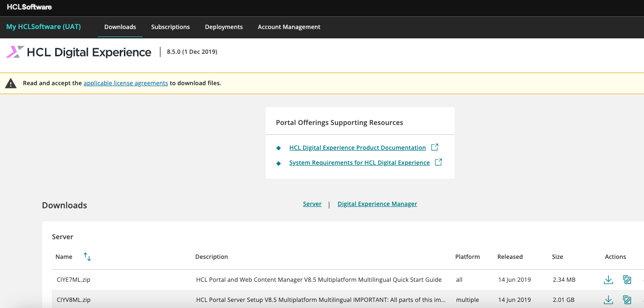Open HCL Digital Experience Product Documentation

pyautogui.click(x=357, y=147)
